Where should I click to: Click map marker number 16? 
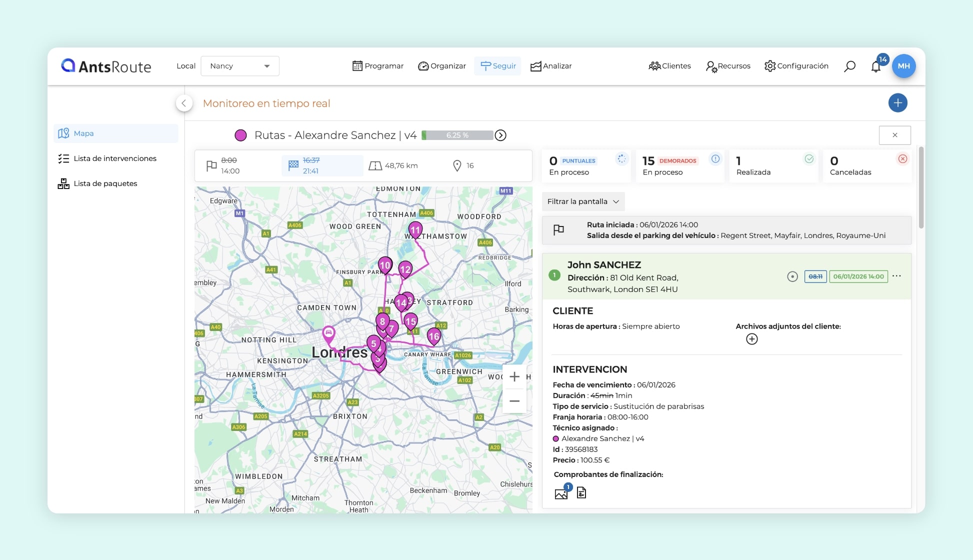434,336
